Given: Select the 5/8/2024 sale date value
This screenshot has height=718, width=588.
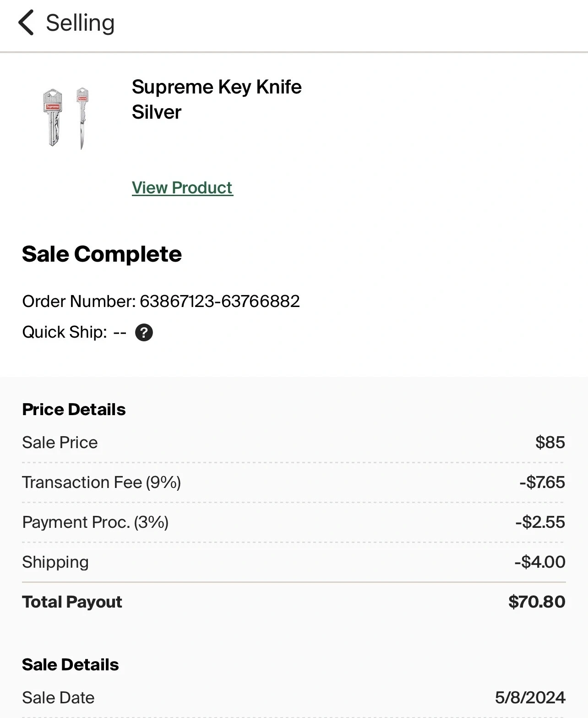Looking at the screenshot, I should (x=530, y=697).
